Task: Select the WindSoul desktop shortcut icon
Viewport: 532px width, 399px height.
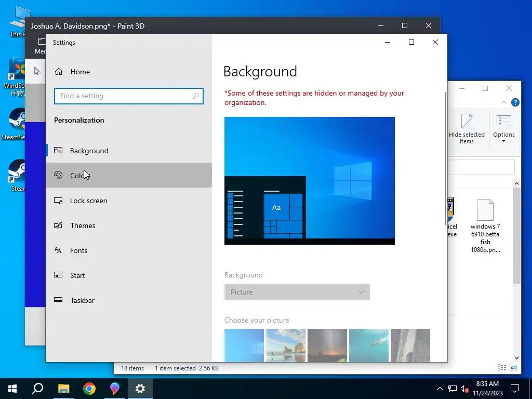Action: tap(14, 77)
